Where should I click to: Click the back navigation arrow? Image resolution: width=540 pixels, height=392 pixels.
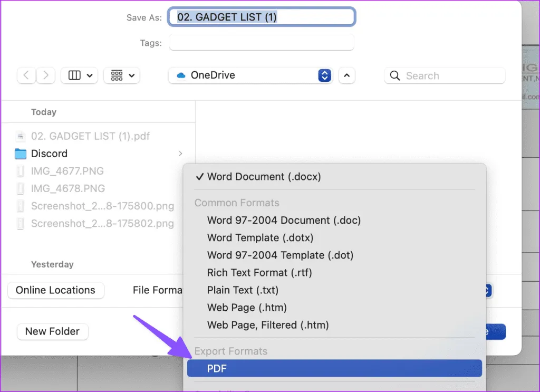27,75
